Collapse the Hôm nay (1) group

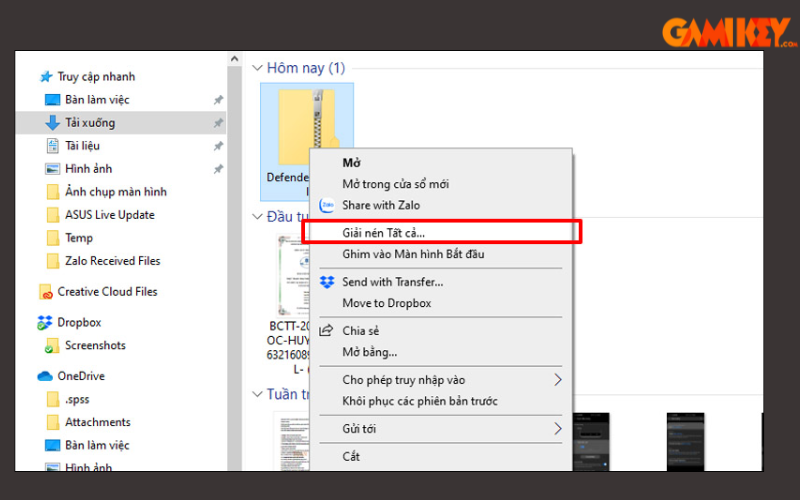pos(258,68)
